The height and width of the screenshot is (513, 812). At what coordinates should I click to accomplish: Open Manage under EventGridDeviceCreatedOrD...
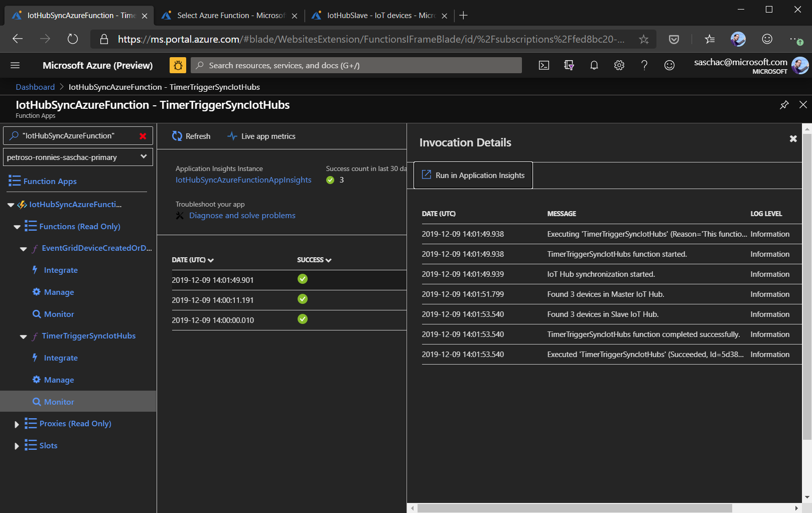tap(59, 292)
